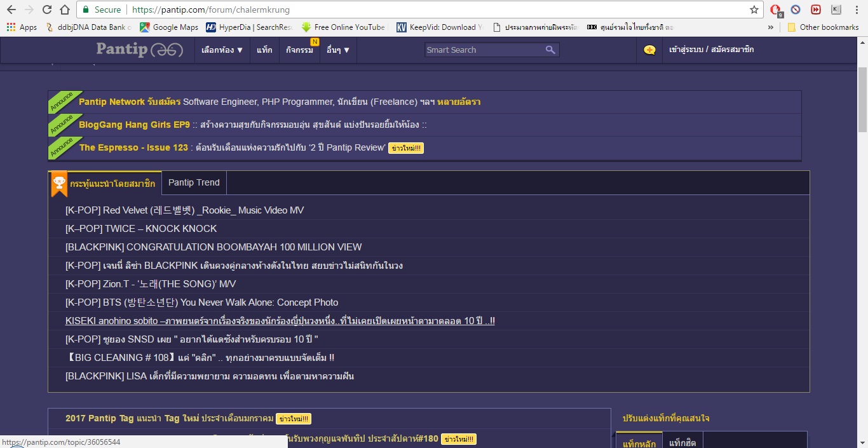Open the Pantip Network job announcement
868x448 pixels.
pyautogui.click(x=280, y=102)
